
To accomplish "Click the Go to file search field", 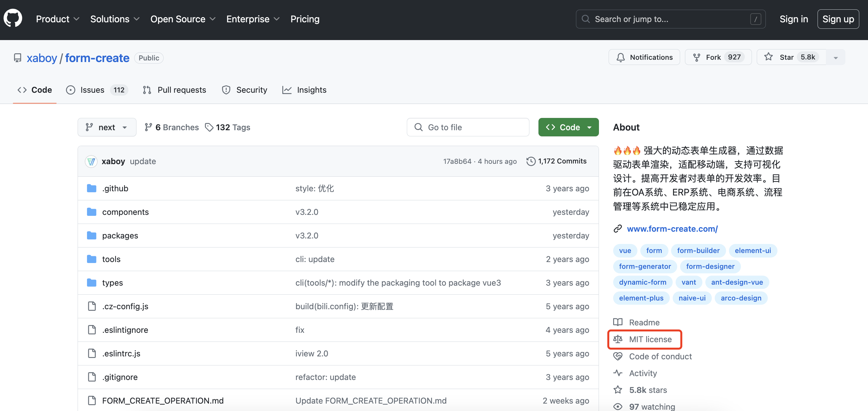I will pos(468,127).
